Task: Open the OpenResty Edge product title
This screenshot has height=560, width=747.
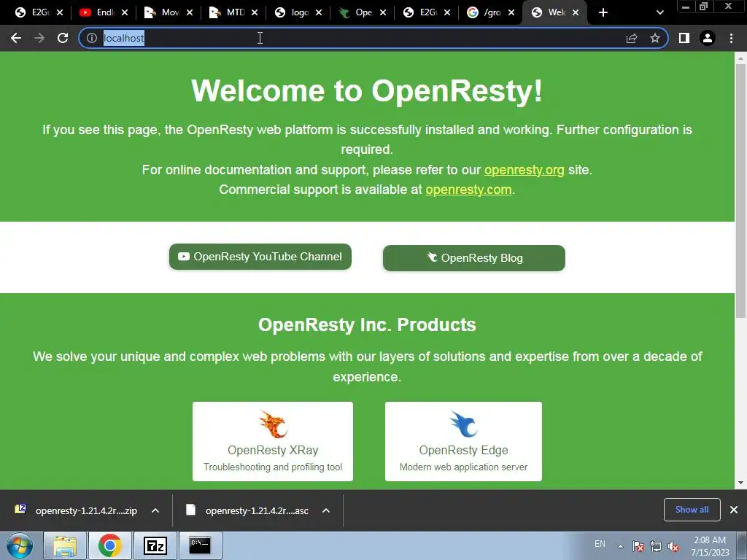Action: click(463, 450)
